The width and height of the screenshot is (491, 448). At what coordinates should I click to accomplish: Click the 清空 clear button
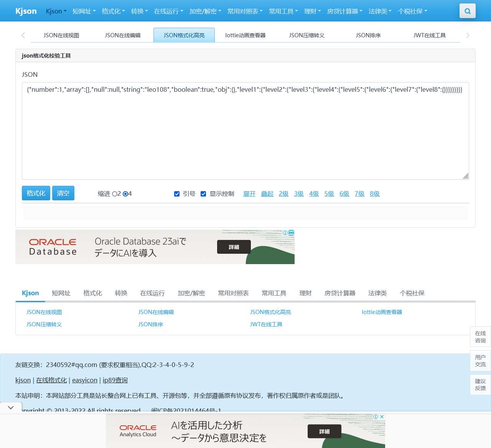tap(63, 193)
